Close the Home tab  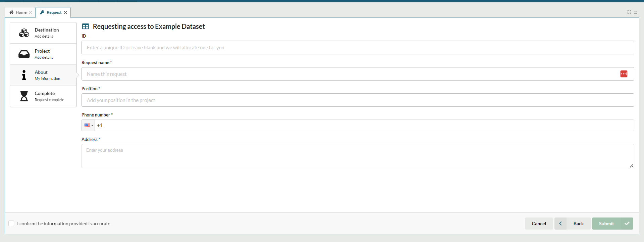coord(30,13)
